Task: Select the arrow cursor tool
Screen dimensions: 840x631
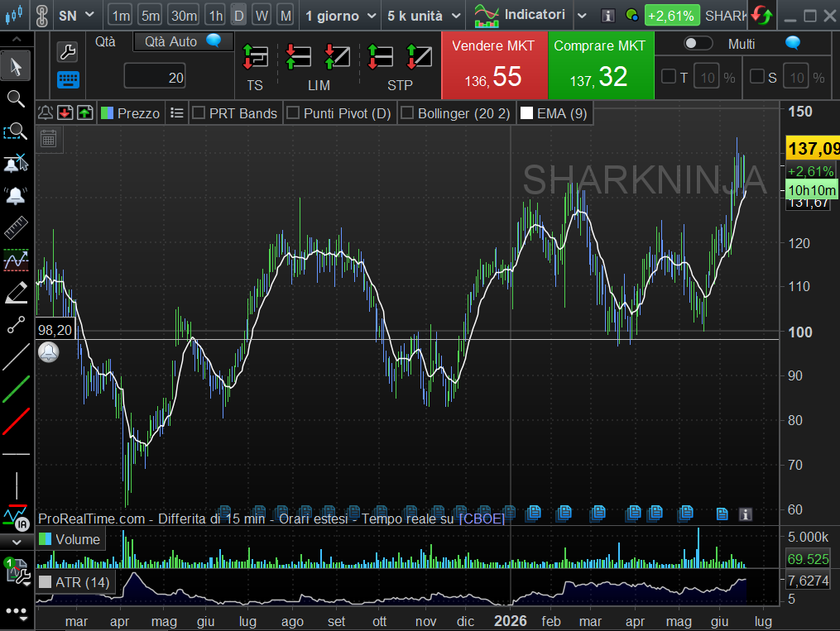Action: pyautogui.click(x=16, y=67)
